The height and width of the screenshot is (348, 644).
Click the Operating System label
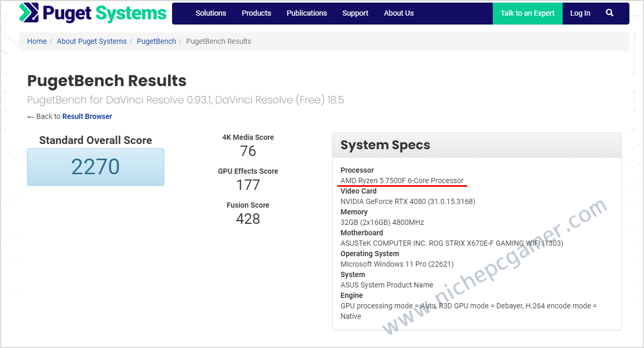370,254
